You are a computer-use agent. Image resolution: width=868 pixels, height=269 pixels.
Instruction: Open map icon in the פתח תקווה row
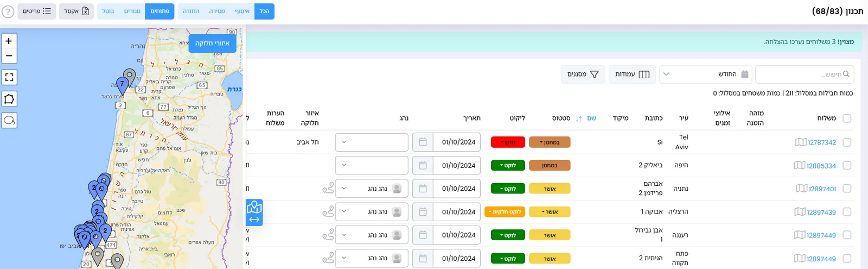800,259
